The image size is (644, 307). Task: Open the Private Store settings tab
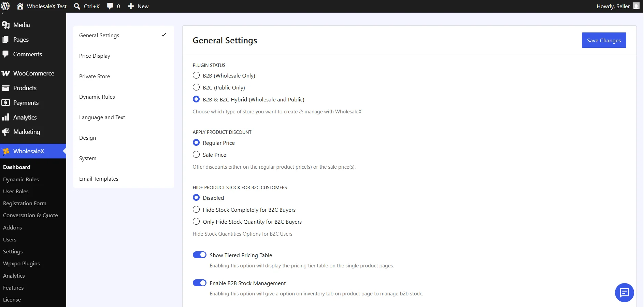(x=124, y=76)
